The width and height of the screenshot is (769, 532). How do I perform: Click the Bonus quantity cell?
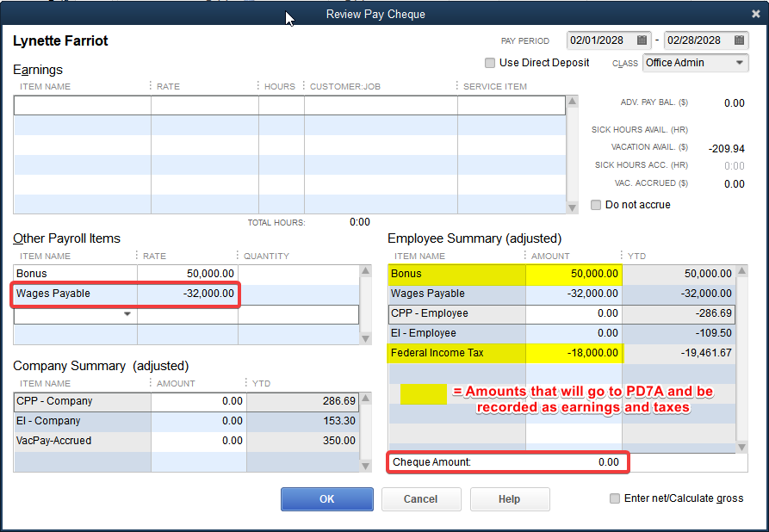click(299, 274)
